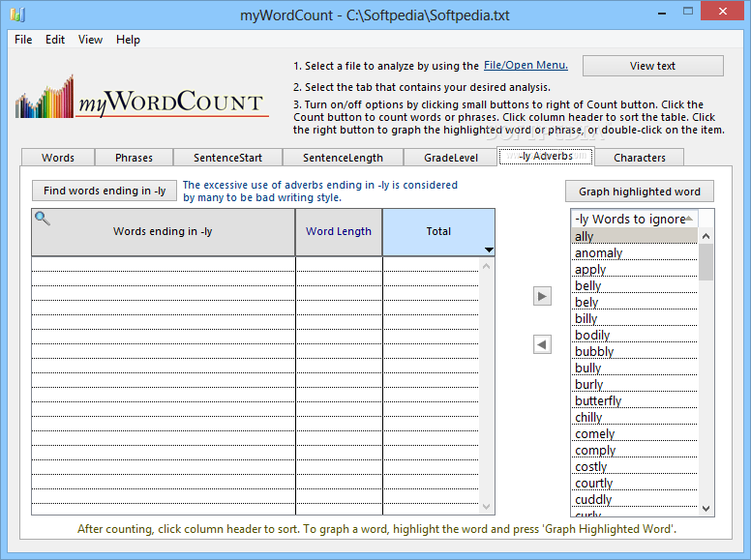Open the File menu
This screenshot has width=751, height=560.
pos(23,40)
